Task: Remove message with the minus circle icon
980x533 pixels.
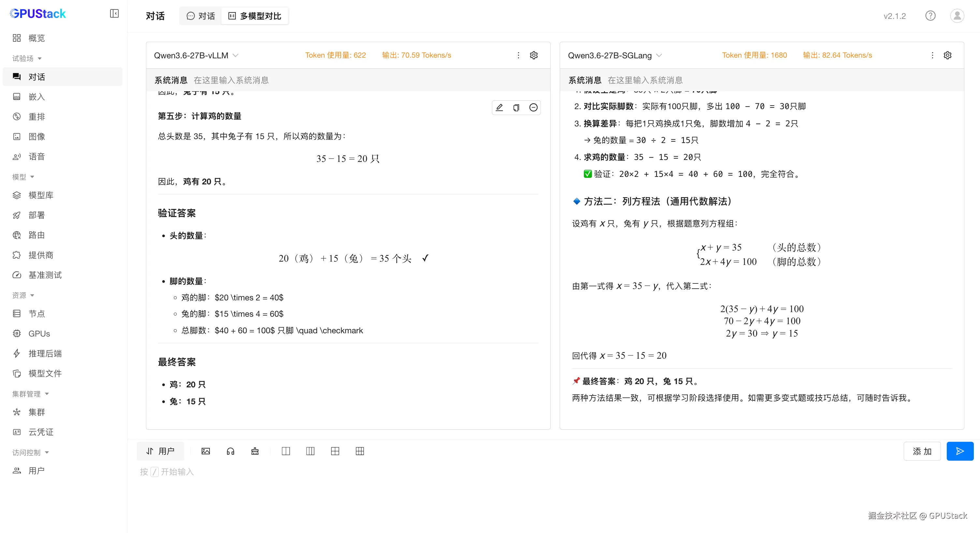Action: pos(533,108)
